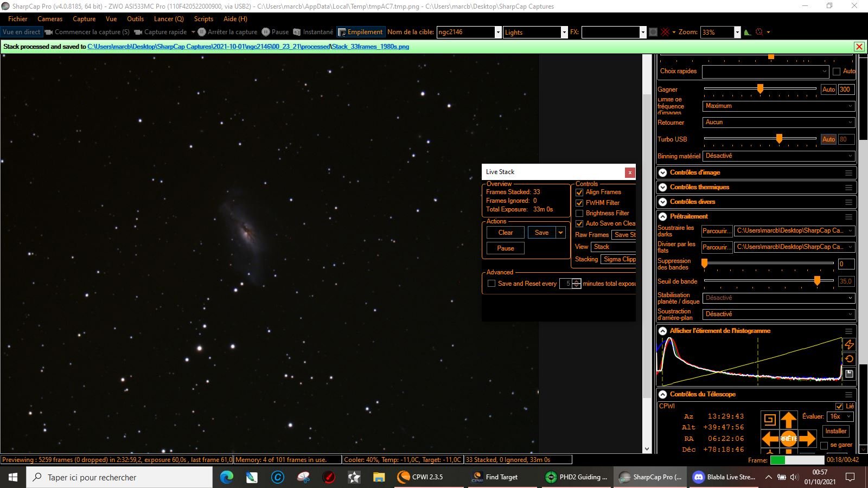Viewport: 868px width, 488px height.
Task: Click the red focus magnifier icon in toolbar
Action: point(759,32)
